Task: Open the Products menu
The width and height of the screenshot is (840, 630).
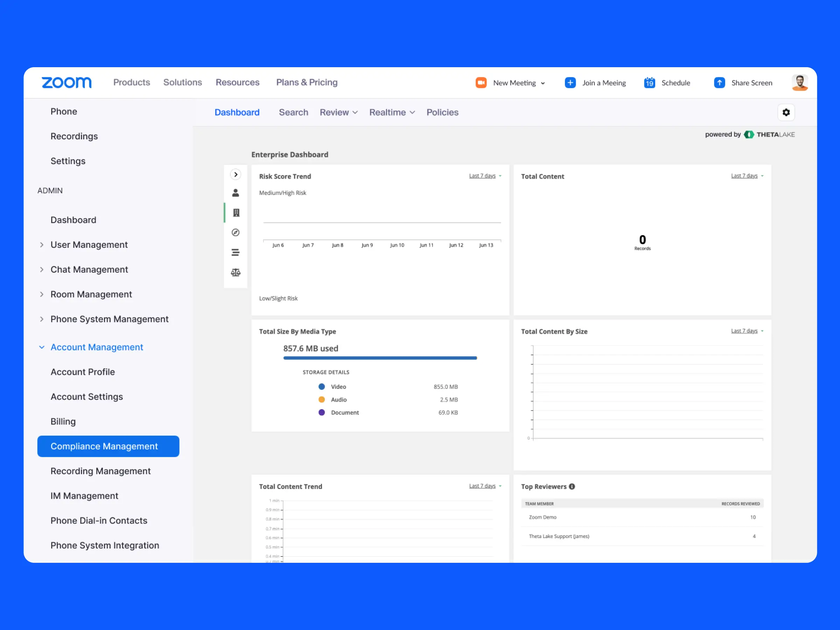Action: pyautogui.click(x=131, y=82)
